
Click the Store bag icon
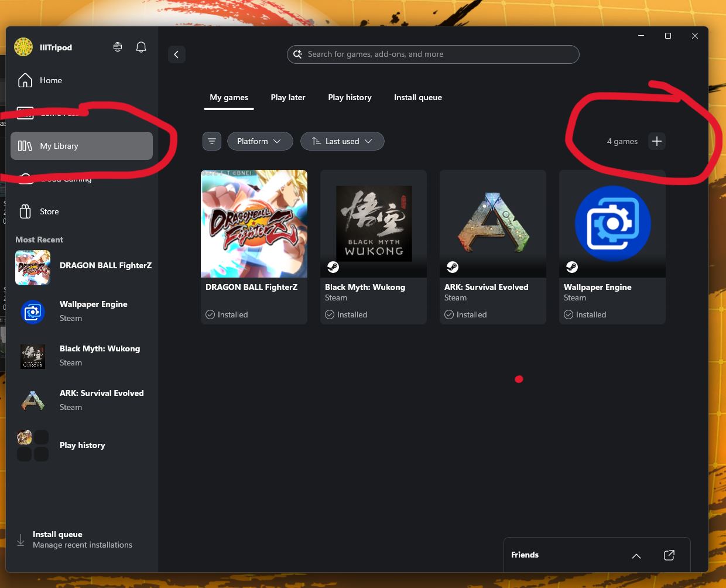(25, 211)
